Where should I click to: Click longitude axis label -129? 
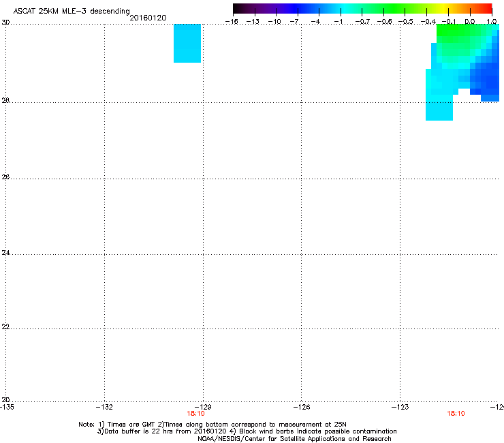click(x=203, y=407)
